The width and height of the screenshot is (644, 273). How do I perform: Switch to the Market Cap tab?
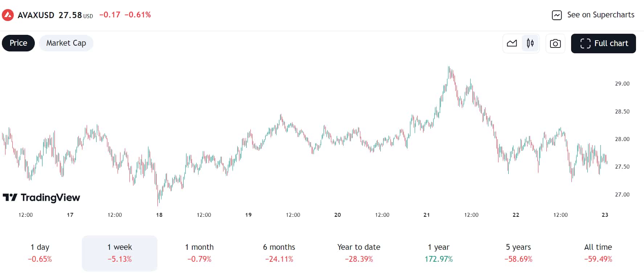pos(66,43)
